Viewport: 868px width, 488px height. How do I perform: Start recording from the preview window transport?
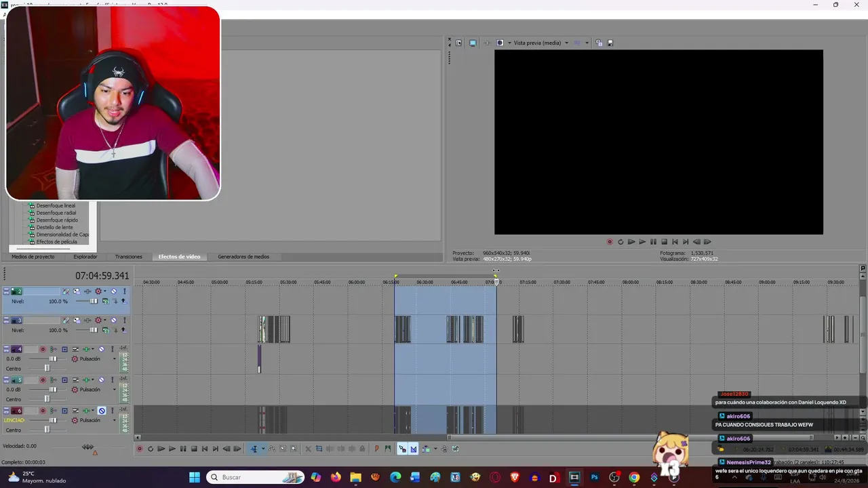pyautogui.click(x=610, y=242)
